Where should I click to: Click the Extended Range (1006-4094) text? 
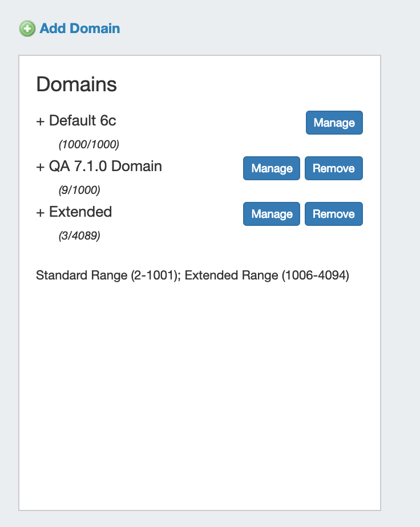pos(267,275)
